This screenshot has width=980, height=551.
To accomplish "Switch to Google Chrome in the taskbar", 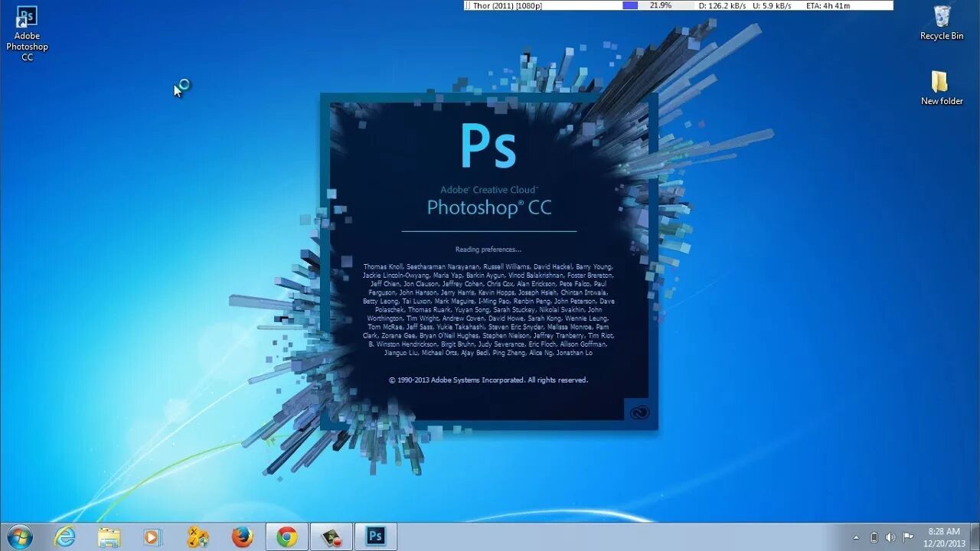I will click(x=287, y=537).
